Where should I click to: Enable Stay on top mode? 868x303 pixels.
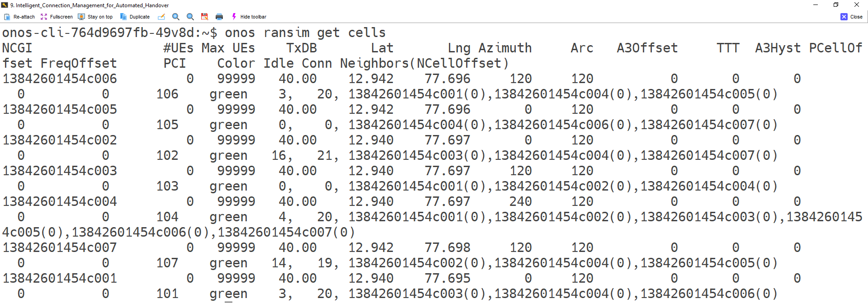[x=99, y=17]
